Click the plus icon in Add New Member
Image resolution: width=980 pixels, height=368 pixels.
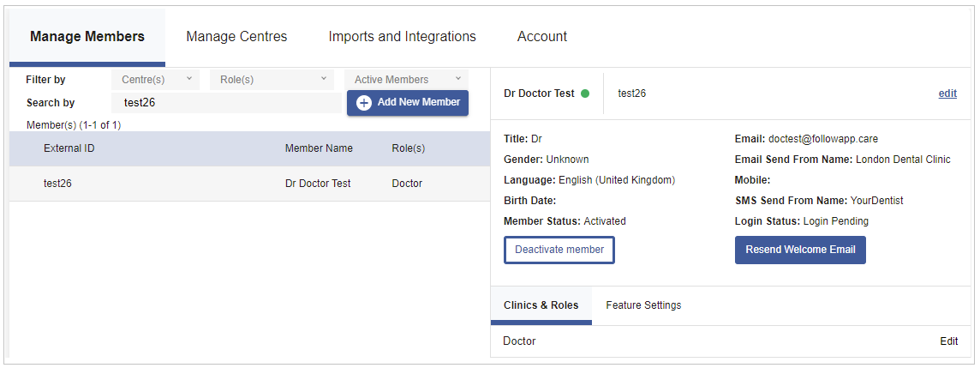pyautogui.click(x=364, y=103)
